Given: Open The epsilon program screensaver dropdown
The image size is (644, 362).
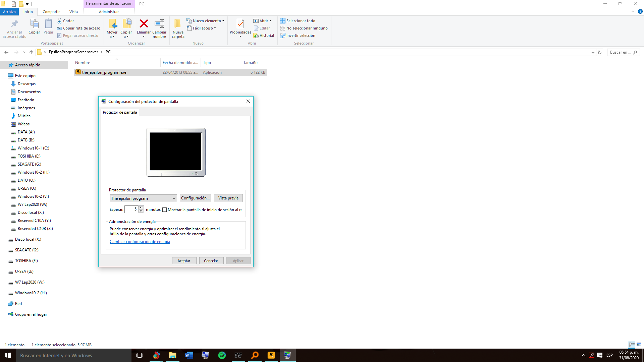Looking at the screenshot, I should click(x=143, y=198).
